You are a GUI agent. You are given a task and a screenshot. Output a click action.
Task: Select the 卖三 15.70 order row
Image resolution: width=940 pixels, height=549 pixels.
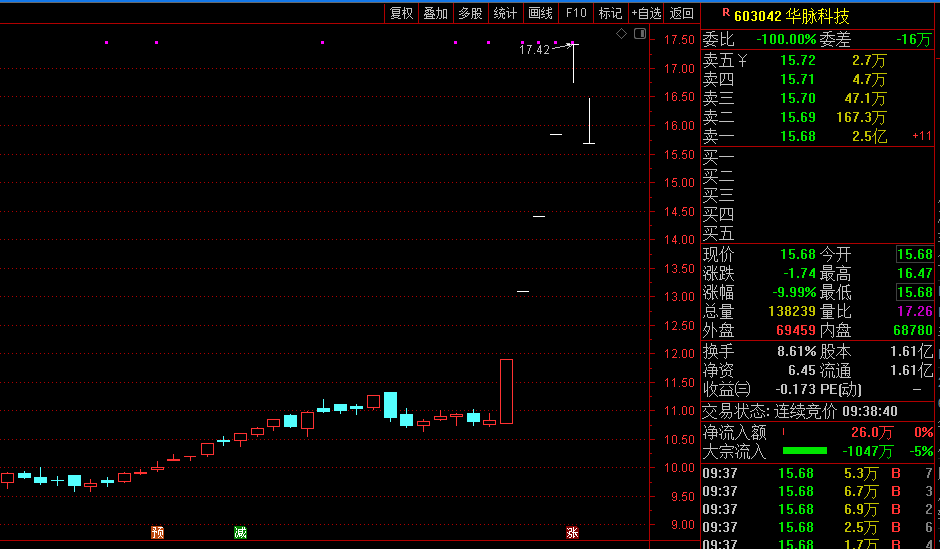click(818, 98)
